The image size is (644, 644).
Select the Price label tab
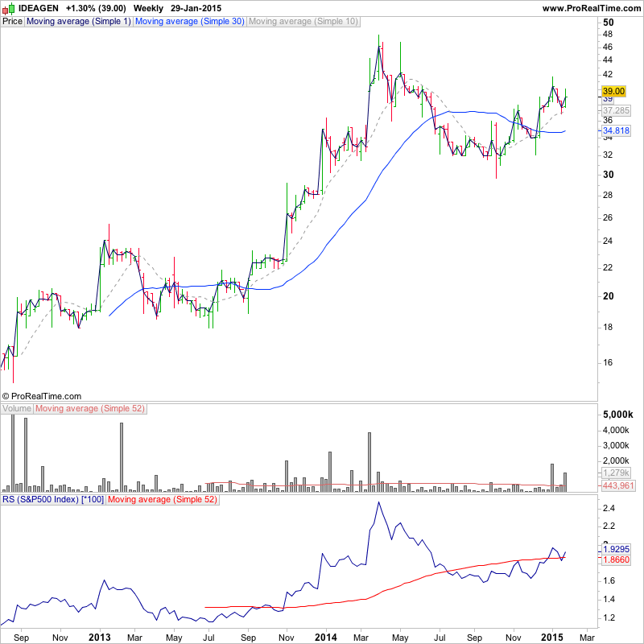(12, 22)
